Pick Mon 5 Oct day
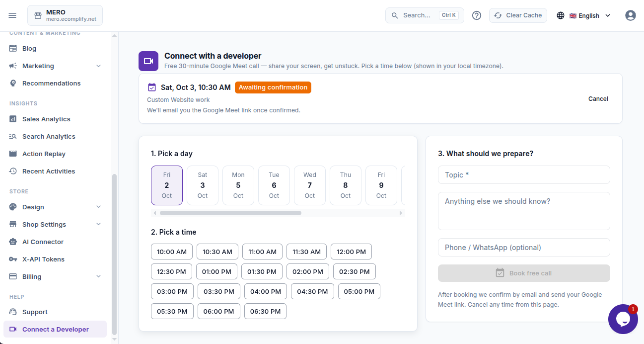Image resolution: width=644 pixels, height=344 pixels. coord(238,185)
